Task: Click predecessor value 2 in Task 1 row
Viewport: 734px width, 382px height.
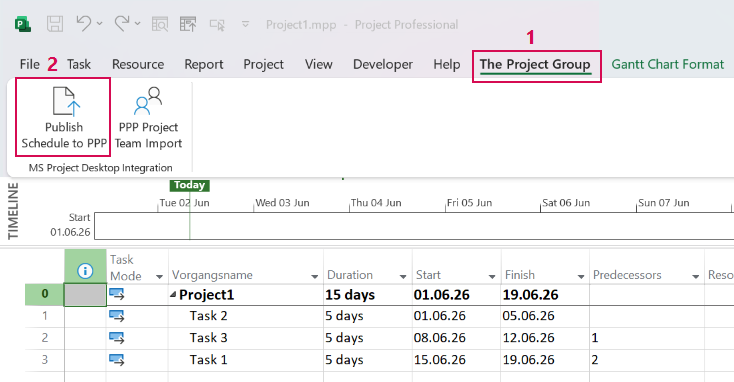Action: click(x=595, y=360)
